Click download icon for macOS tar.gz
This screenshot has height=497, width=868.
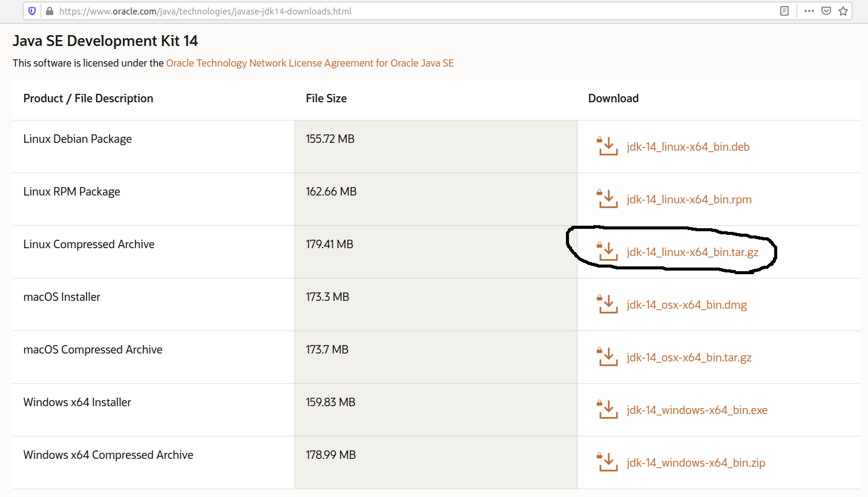click(607, 357)
